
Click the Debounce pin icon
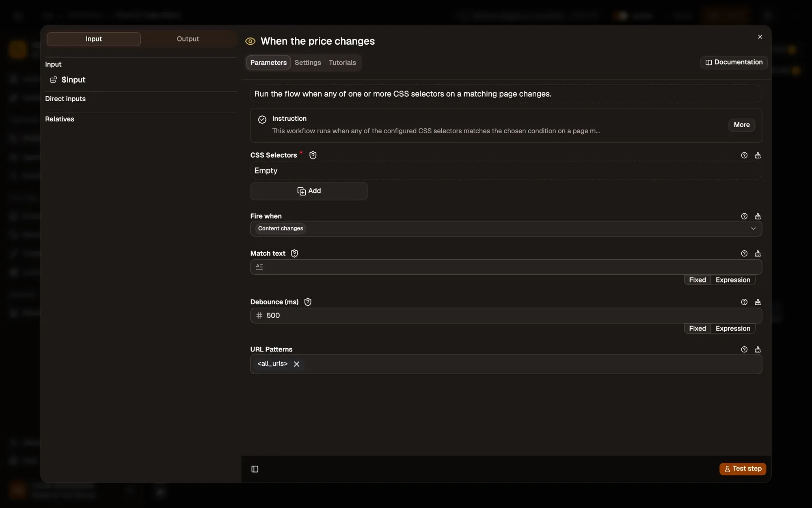(758, 302)
